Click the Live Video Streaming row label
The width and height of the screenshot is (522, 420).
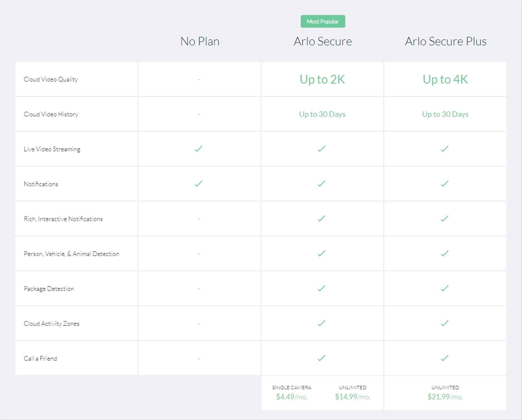pos(52,149)
